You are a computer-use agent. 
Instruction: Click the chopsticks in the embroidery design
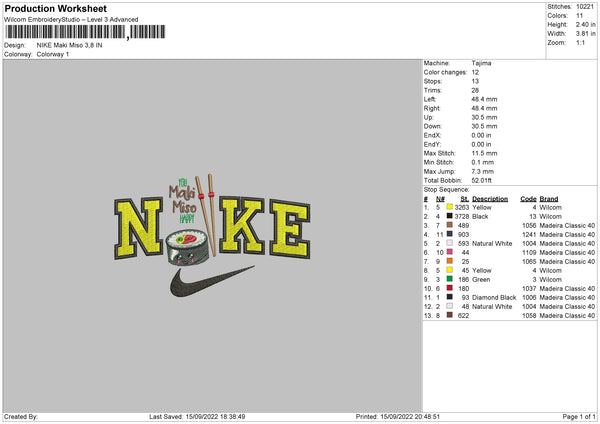(x=207, y=214)
